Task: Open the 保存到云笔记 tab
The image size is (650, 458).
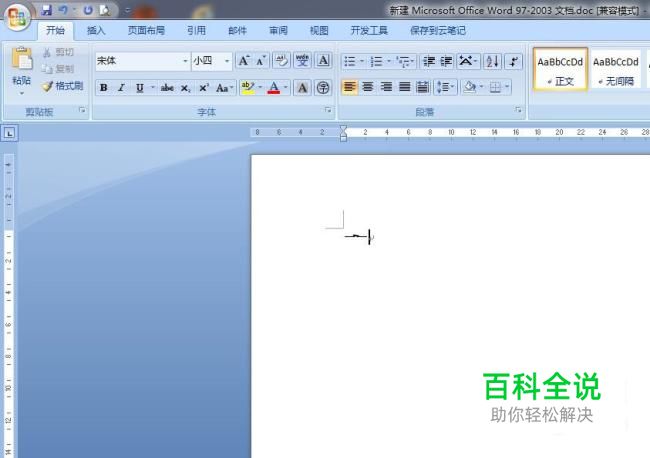Action: [x=438, y=30]
